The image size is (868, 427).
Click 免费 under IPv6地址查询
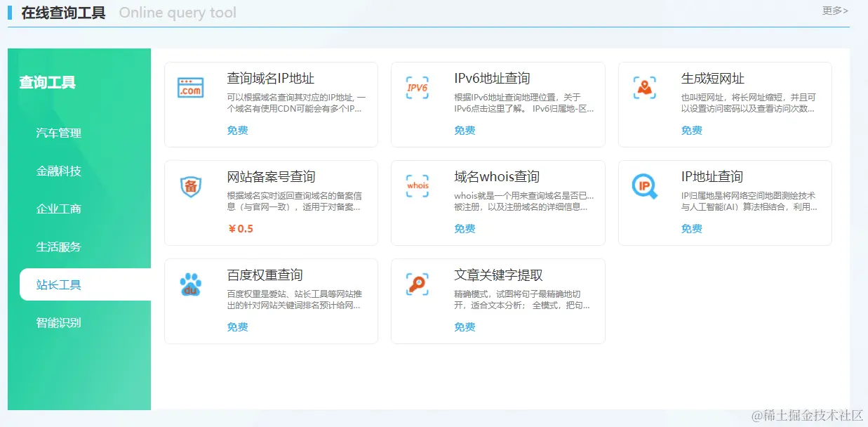465,130
